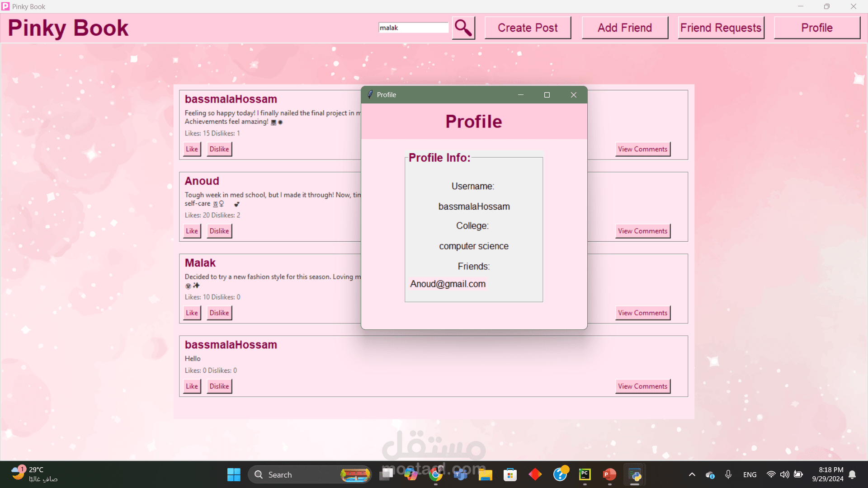Click the Add Friend button
Viewport: 868px width, 488px height.
[x=625, y=28]
